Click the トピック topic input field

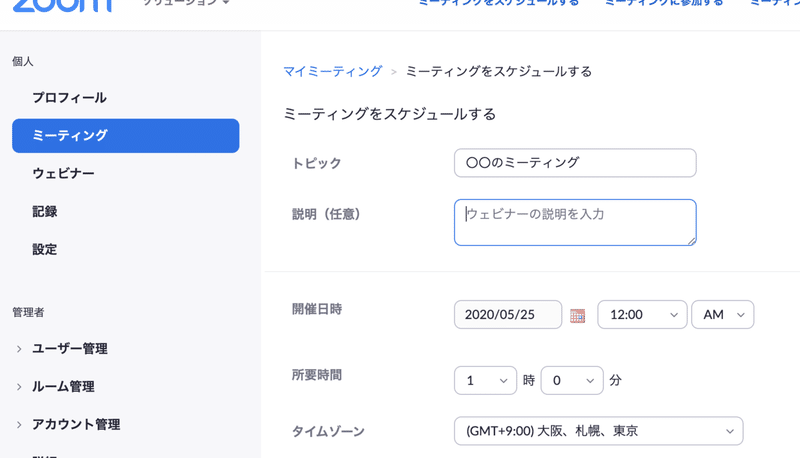(575, 163)
